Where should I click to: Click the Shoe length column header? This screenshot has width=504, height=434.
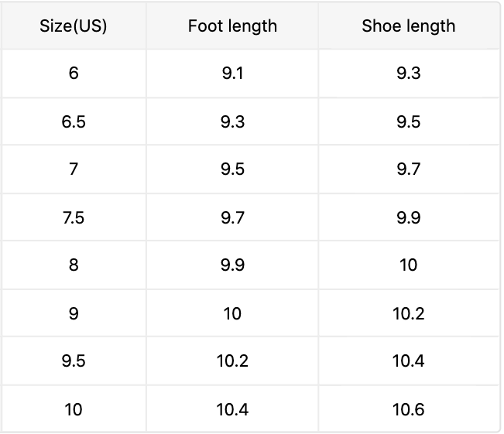408,26
